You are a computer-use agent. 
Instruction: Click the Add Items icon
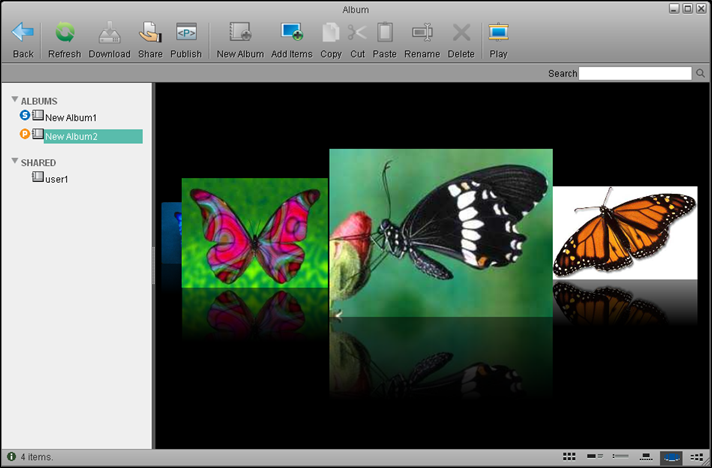click(x=292, y=33)
